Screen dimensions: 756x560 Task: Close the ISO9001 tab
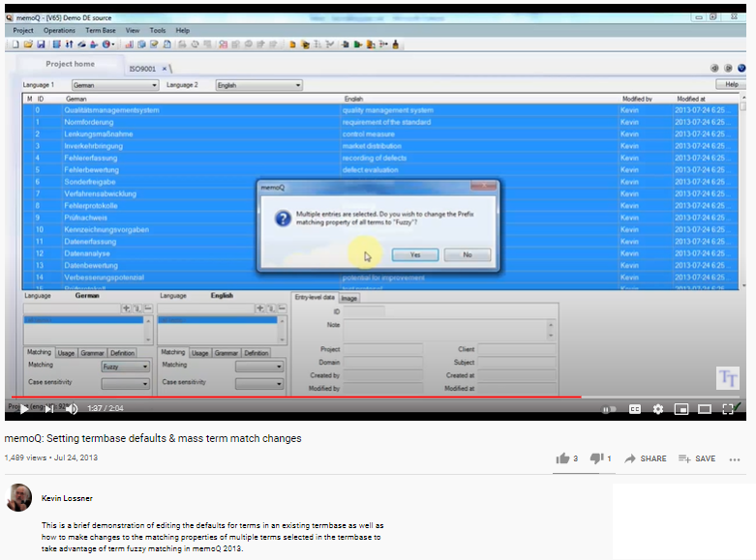coord(164,69)
